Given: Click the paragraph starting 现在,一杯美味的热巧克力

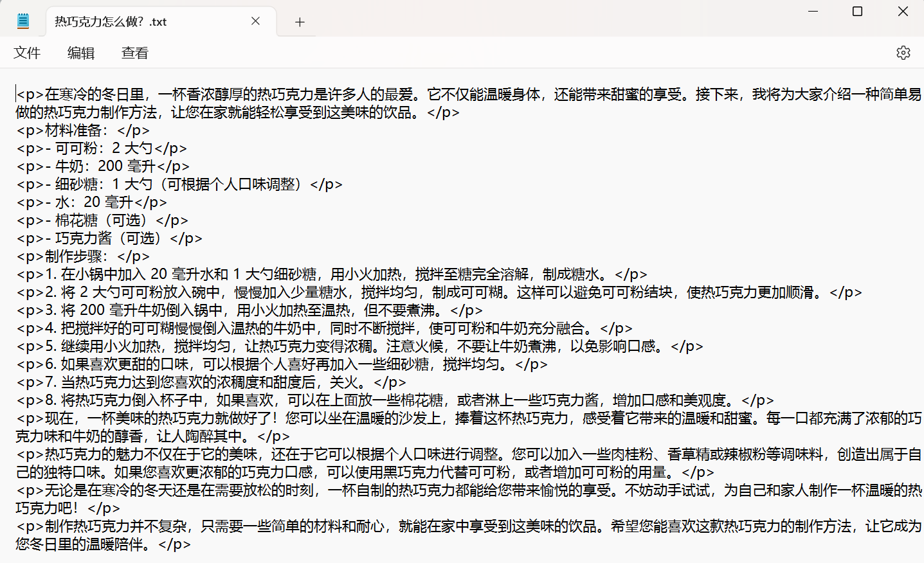Looking at the screenshot, I should coord(469,427).
